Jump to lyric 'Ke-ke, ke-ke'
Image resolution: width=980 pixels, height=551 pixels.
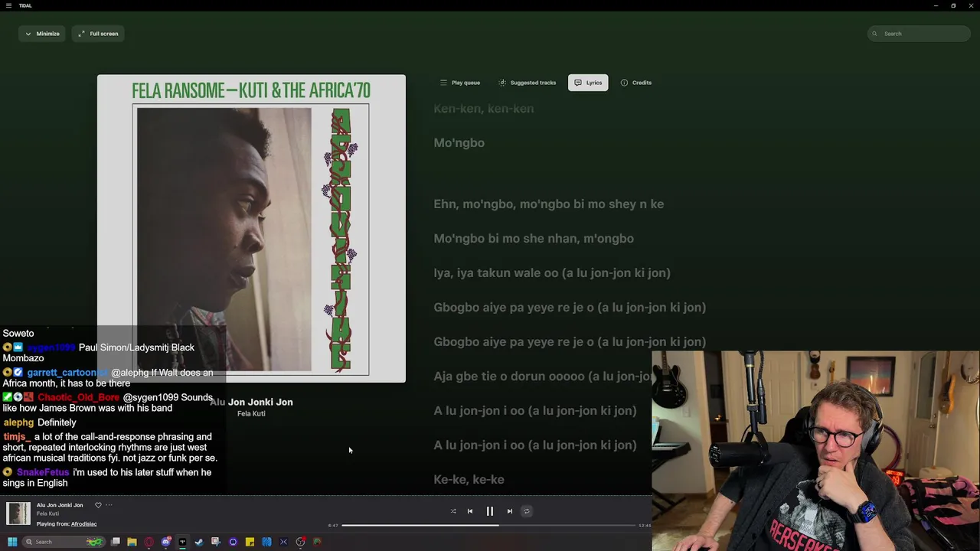coord(469,480)
